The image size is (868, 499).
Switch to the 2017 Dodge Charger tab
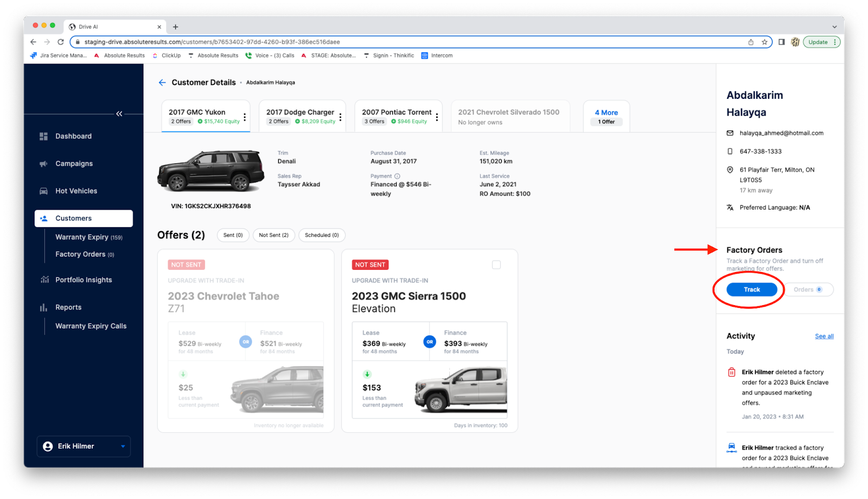[300, 116]
